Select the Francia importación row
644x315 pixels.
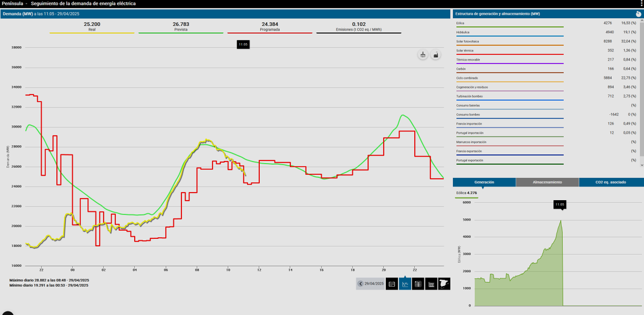click(x=546, y=123)
